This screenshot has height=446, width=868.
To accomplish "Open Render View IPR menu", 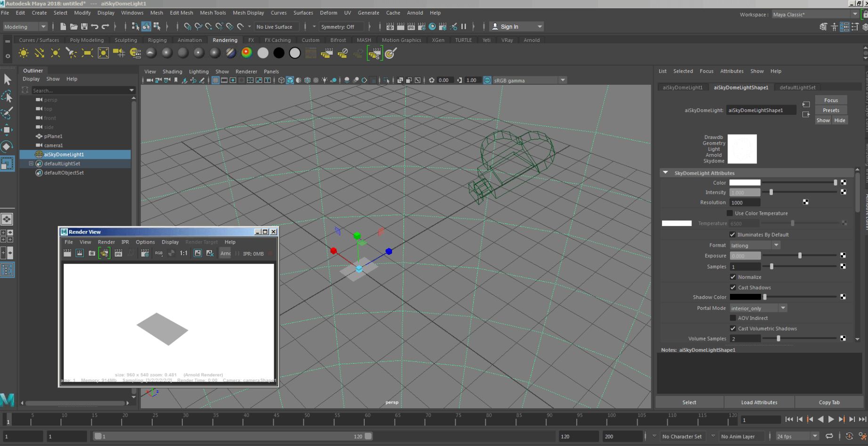I will pyautogui.click(x=125, y=242).
